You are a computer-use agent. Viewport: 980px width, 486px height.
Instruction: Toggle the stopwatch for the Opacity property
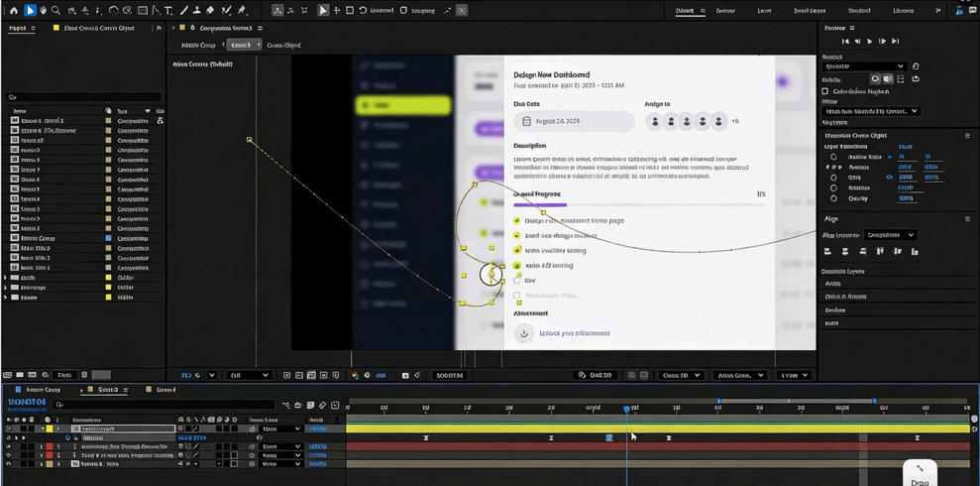833,198
